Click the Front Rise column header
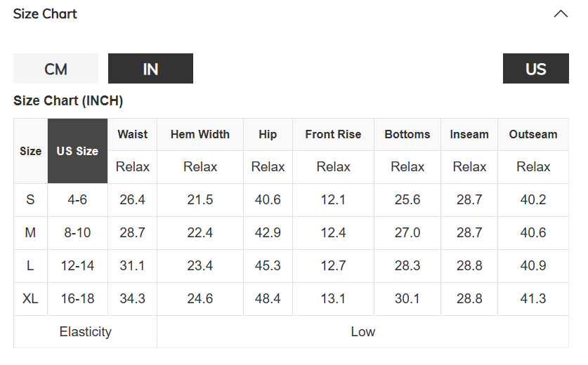This screenshot has width=588, height=365. (333, 134)
